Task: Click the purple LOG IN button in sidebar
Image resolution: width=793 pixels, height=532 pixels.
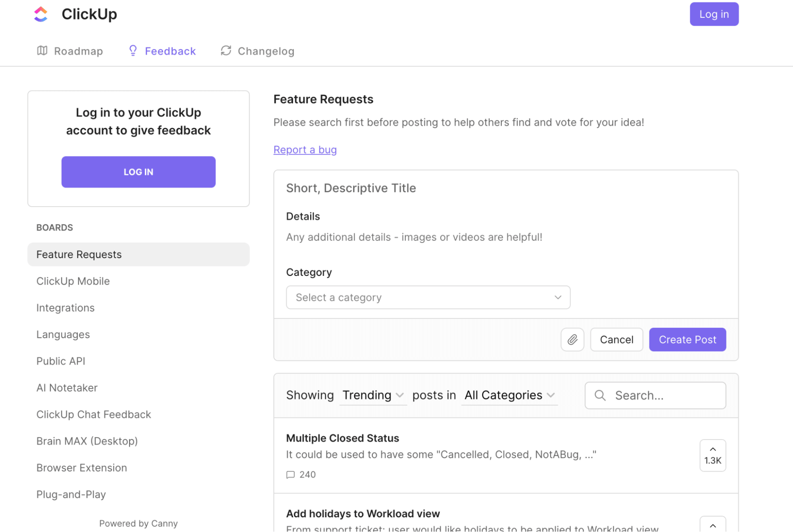Action: [x=138, y=172]
